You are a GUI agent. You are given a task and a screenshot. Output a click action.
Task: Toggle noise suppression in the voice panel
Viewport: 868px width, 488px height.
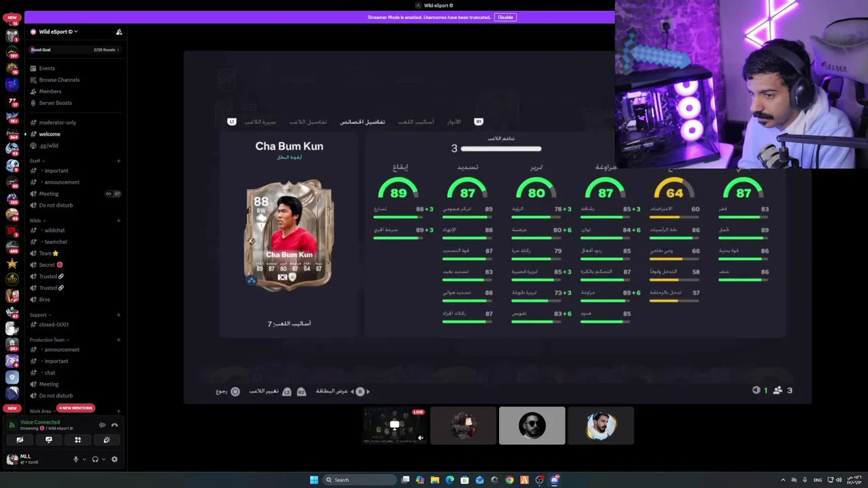(102, 425)
